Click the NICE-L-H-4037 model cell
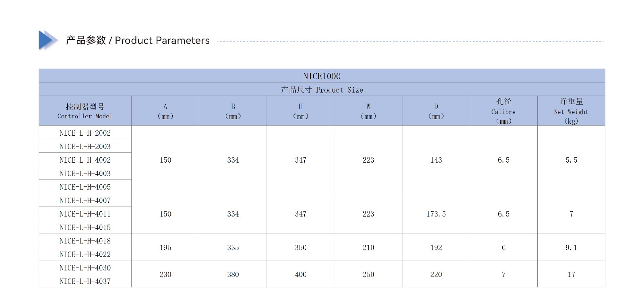The height and width of the screenshot is (291, 644). (x=85, y=281)
